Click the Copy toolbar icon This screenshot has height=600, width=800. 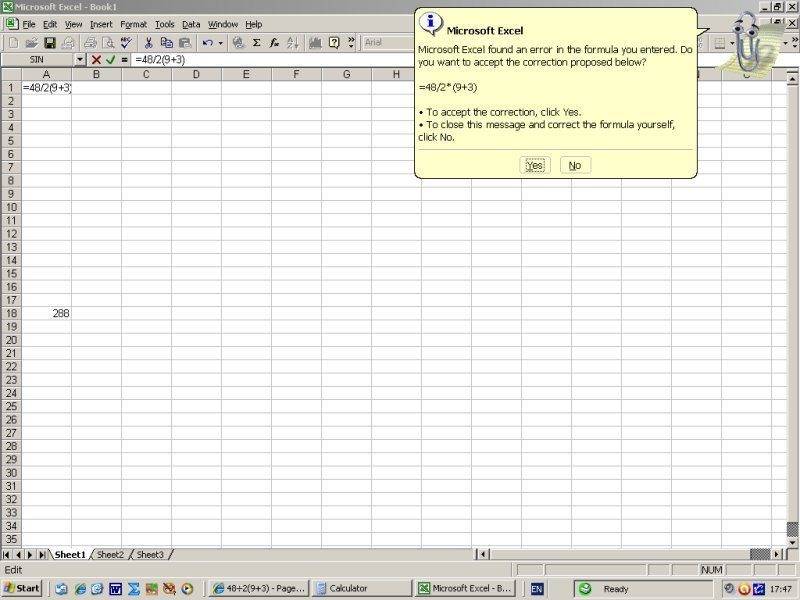[x=166, y=43]
